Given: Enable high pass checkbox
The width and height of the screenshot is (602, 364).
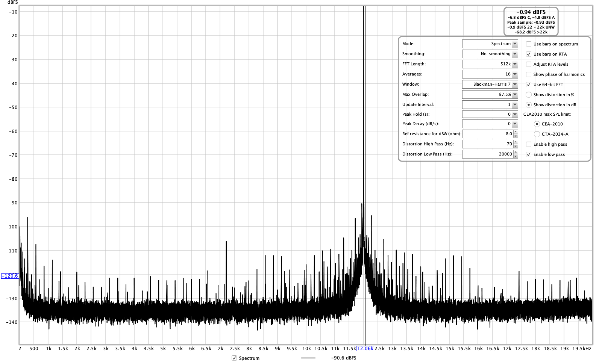Looking at the screenshot, I should pos(529,144).
